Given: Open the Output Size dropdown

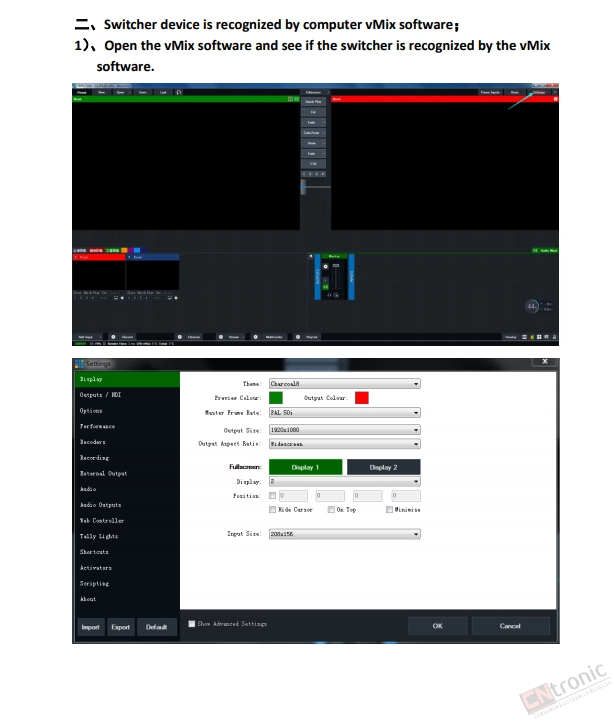Looking at the screenshot, I should pos(345,430).
